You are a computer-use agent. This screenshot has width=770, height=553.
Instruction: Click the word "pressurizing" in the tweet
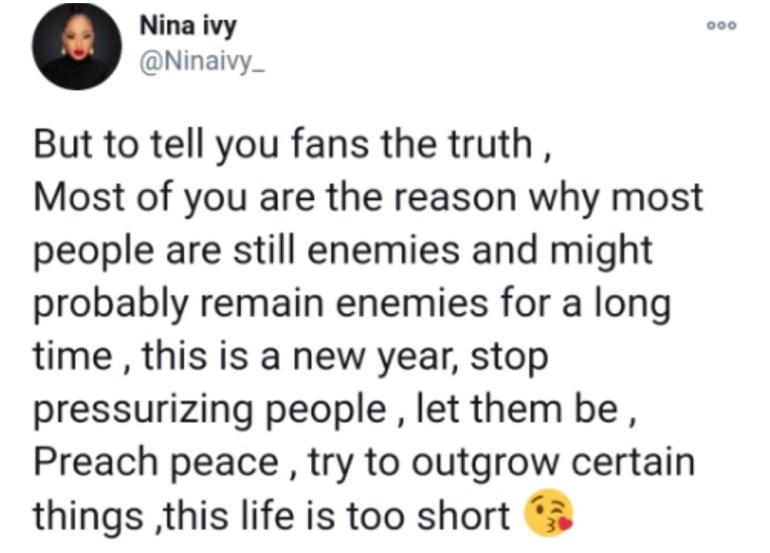pyautogui.click(x=132, y=409)
